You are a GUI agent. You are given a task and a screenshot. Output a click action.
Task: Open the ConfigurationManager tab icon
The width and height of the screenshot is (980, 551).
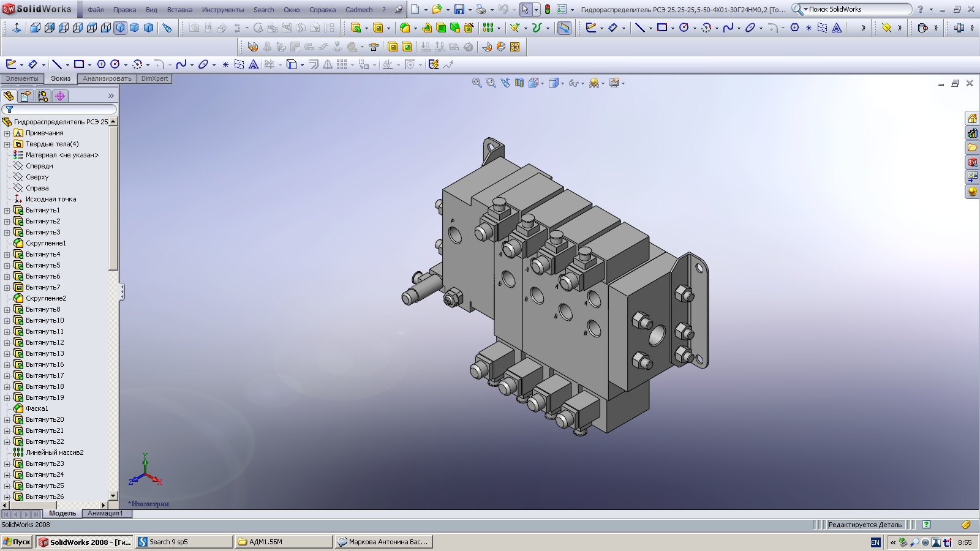click(x=43, y=96)
